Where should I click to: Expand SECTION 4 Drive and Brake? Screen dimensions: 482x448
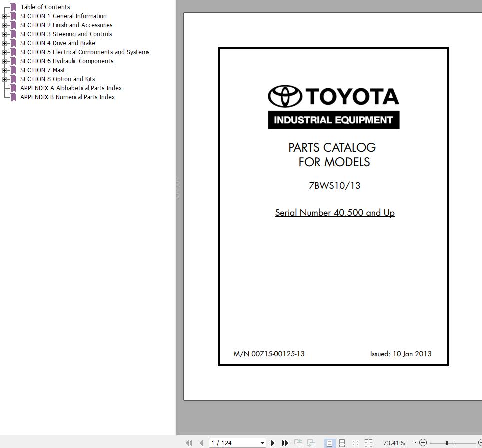point(4,43)
